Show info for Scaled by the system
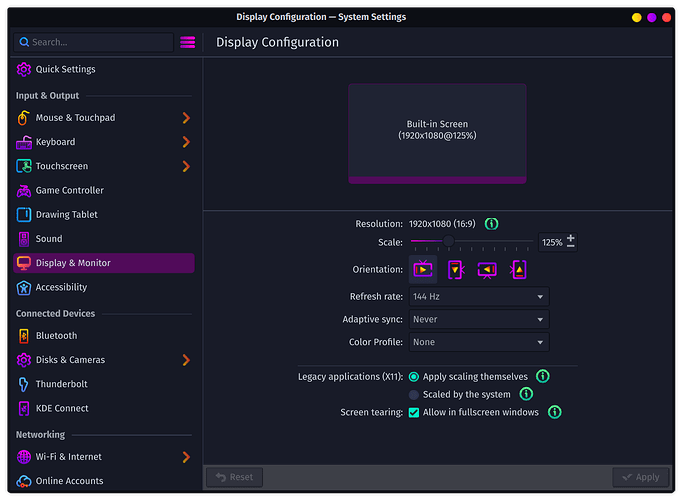The height and width of the screenshot is (500, 682). (526, 394)
